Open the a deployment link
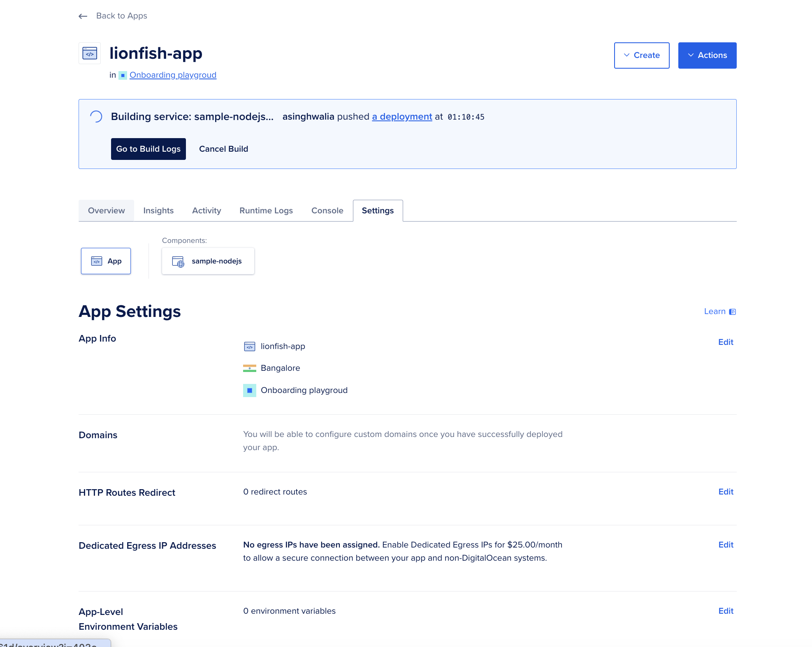 click(402, 117)
